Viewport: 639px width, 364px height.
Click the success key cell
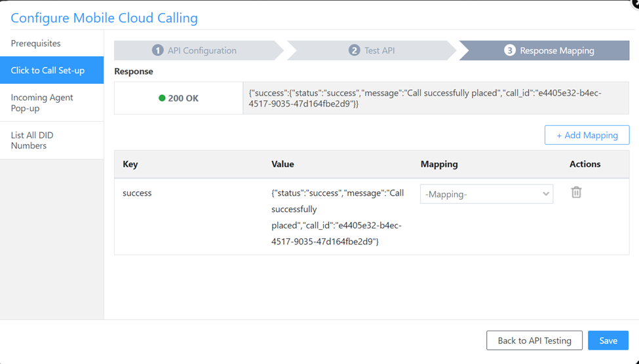(x=137, y=193)
